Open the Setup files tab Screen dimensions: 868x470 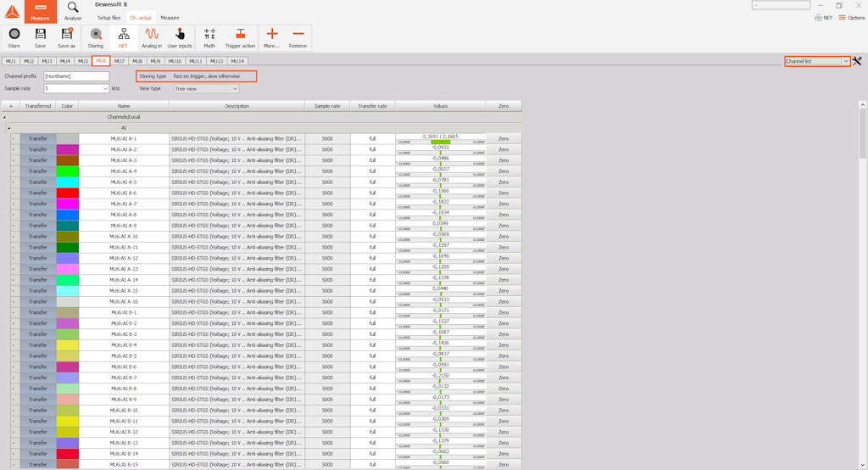(x=109, y=18)
